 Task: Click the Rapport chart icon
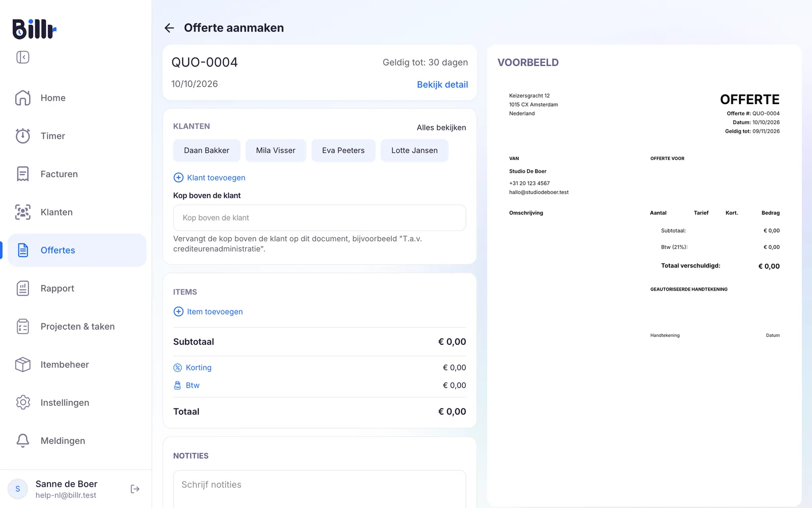(x=23, y=288)
